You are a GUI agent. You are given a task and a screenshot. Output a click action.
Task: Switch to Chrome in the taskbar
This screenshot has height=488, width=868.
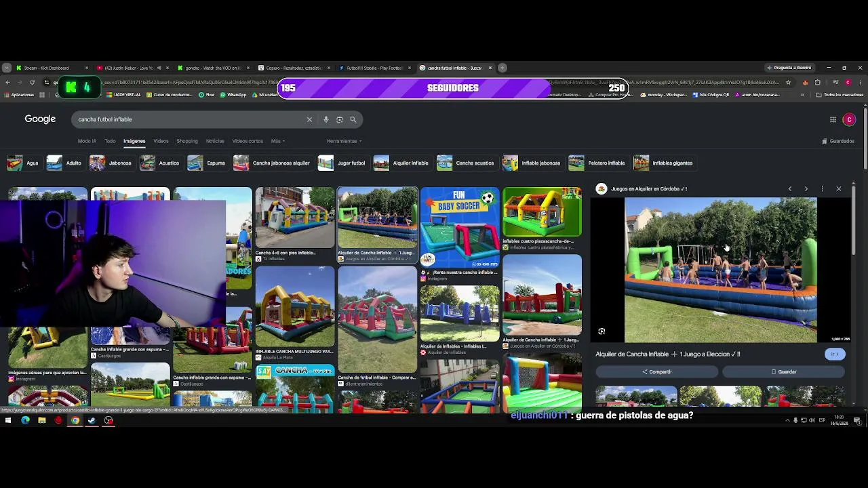point(75,420)
